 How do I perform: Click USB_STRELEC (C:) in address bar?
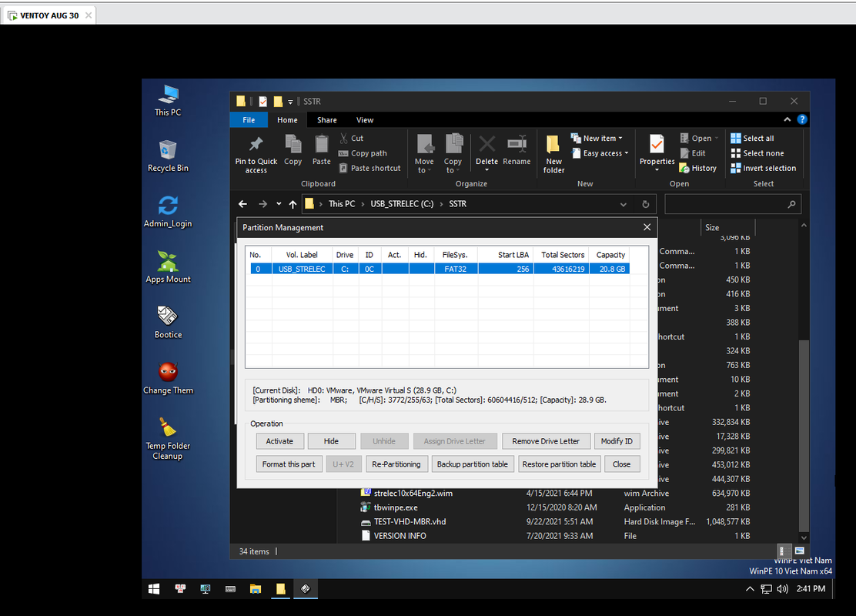pos(402,204)
